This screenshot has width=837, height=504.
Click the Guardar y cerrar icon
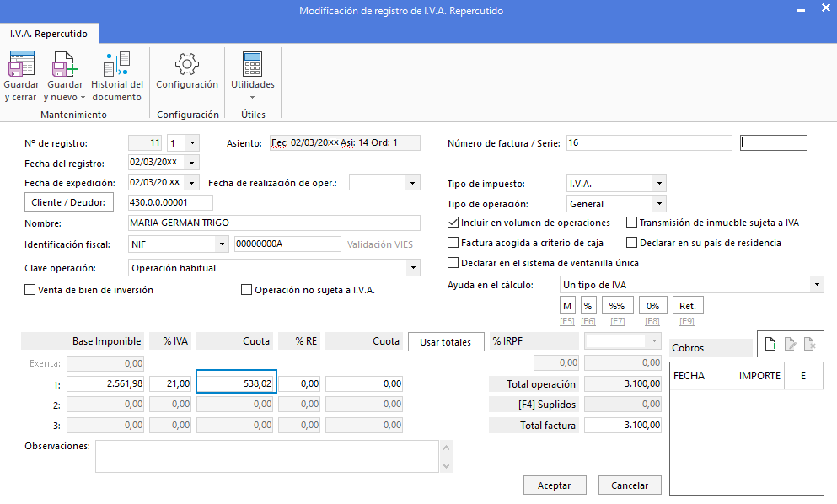(21, 63)
